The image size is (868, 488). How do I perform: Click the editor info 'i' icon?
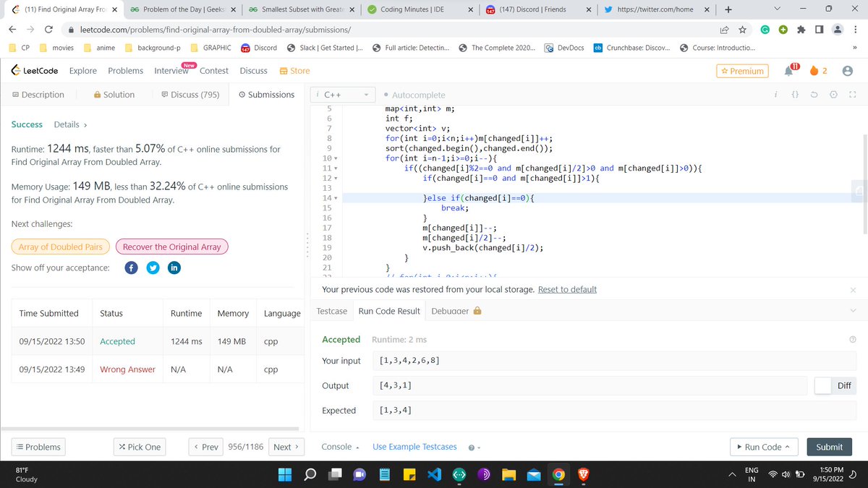775,95
